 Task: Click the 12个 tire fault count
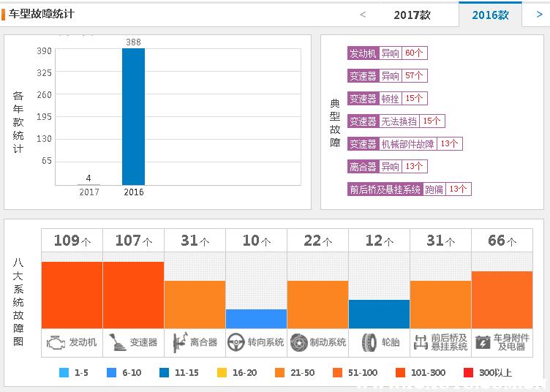(x=379, y=241)
